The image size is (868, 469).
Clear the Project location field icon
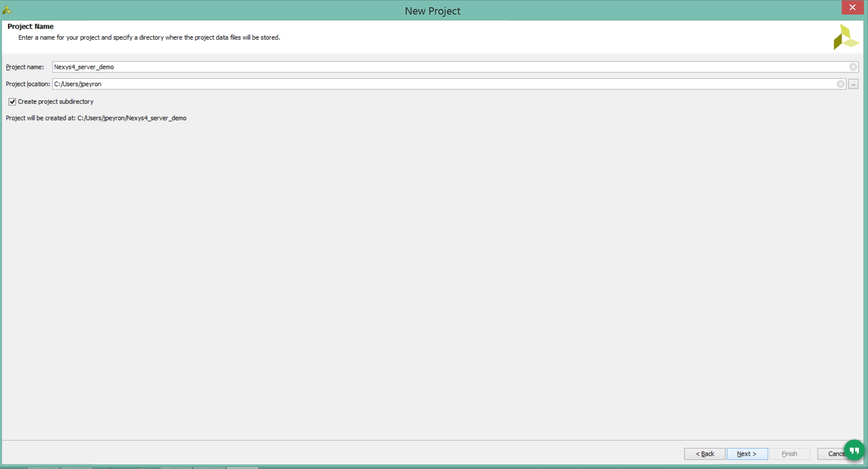pyautogui.click(x=840, y=84)
